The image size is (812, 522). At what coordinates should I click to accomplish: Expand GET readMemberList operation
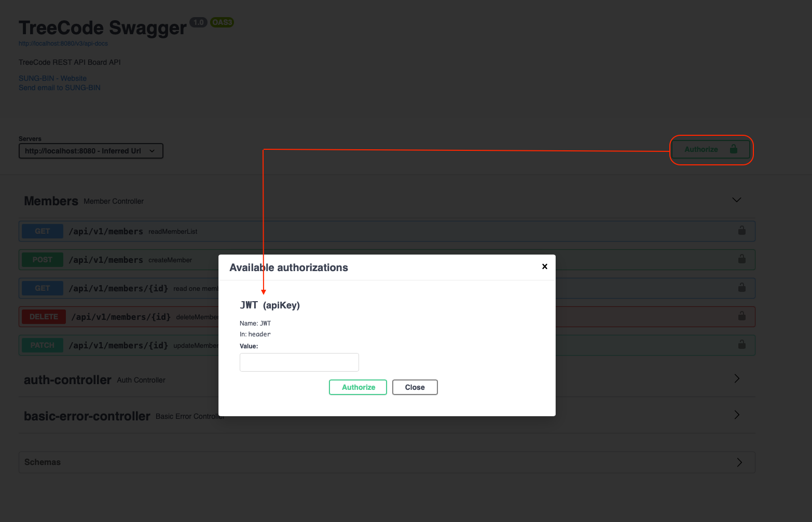pos(387,231)
